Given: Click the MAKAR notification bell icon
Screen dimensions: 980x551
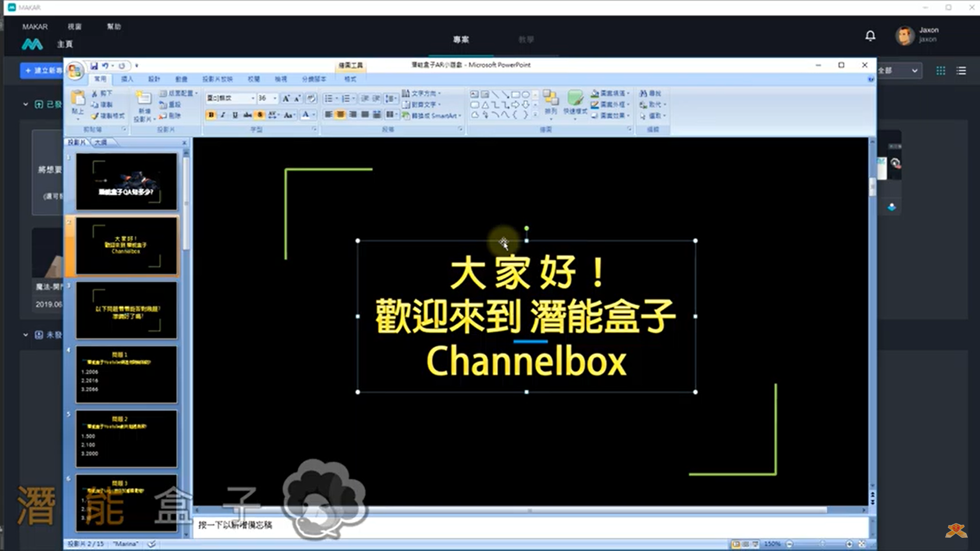Looking at the screenshot, I should (870, 36).
